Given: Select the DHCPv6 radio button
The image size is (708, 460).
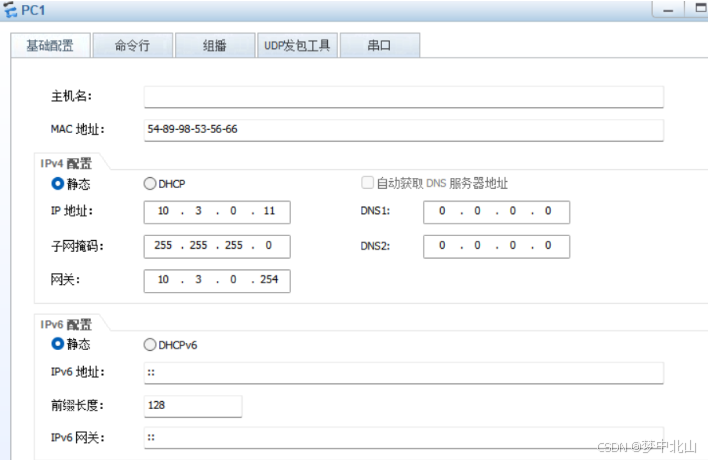Looking at the screenshot, I should [150, 345].
